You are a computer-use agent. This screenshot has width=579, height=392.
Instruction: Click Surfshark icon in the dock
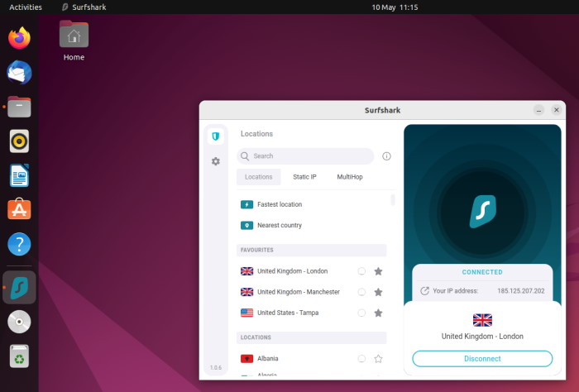click(19, 287)
